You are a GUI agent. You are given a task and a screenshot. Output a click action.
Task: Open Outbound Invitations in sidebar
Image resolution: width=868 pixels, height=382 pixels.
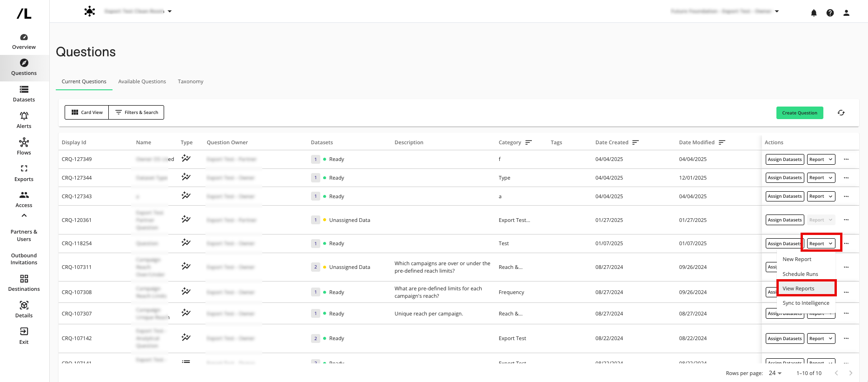[x=24, y=259]
